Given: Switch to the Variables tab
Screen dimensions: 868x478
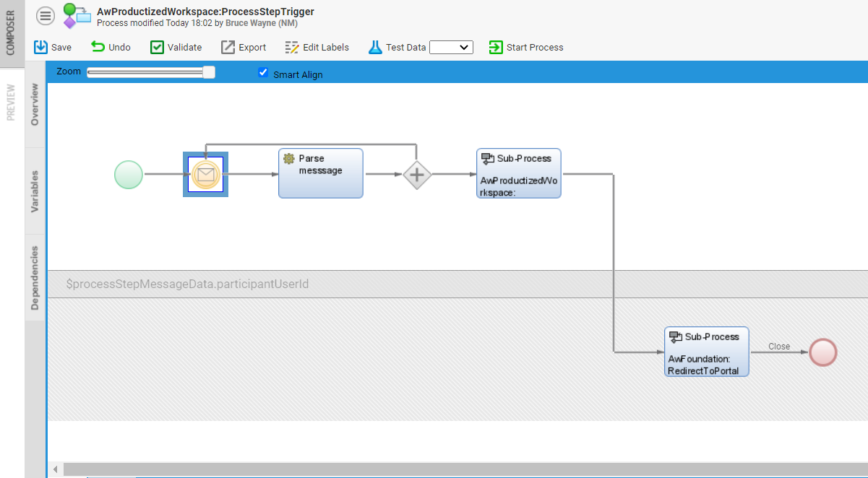Looking at the screenshot, I should tap(35, 191).
